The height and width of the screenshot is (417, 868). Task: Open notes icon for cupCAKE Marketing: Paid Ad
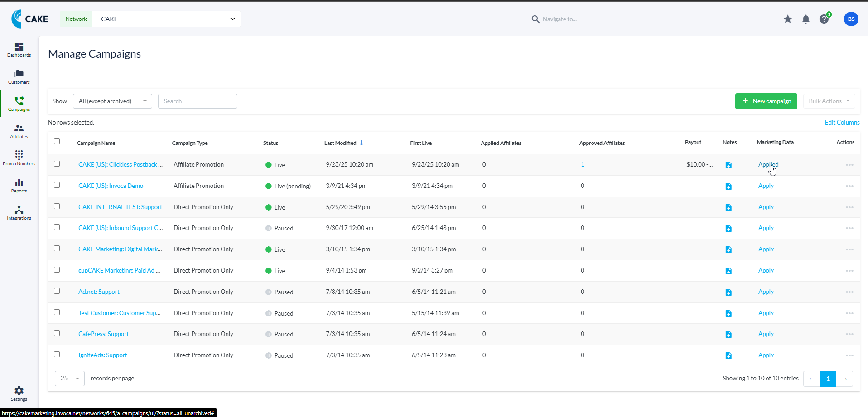coord(728,271)
